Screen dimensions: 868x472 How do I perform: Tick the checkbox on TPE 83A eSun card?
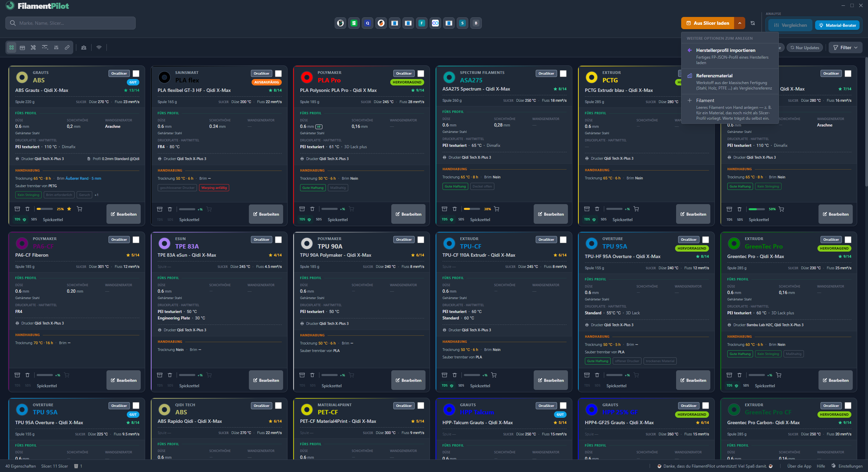pyautogui.click(x=278, y=240)
